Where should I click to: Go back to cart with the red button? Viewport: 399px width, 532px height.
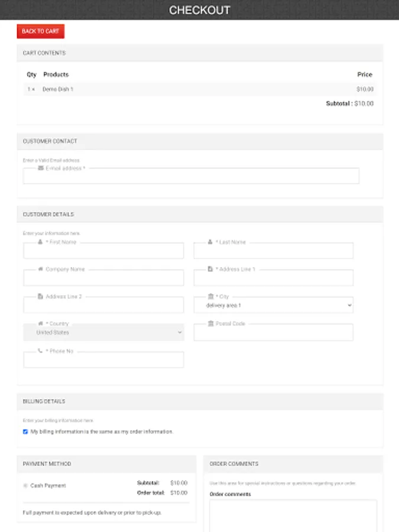click(40, 31)
